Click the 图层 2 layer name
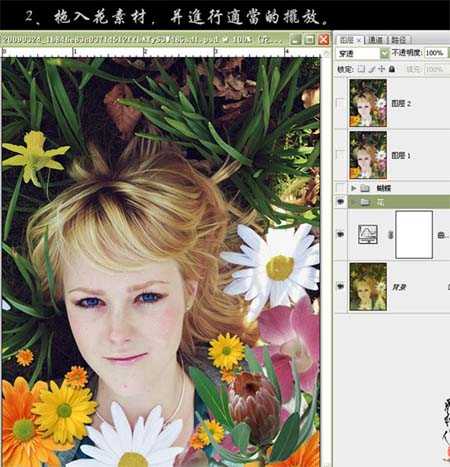 pos(401,104)
